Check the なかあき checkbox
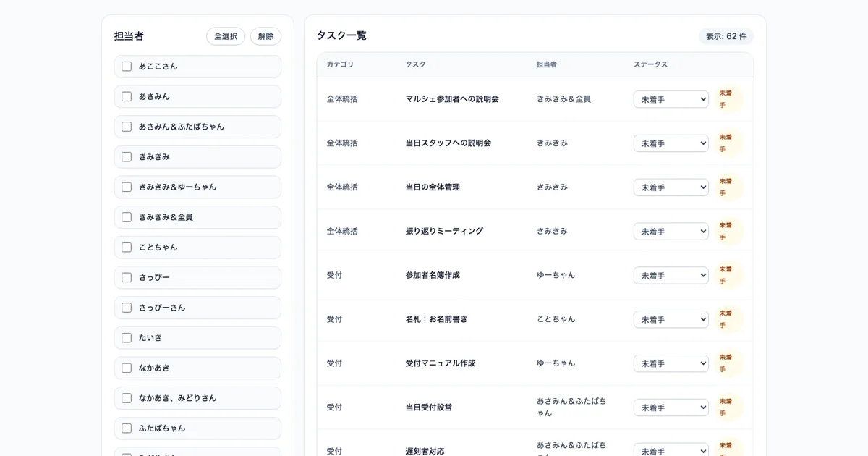This screenshot has height=456, width=868. coord(126,368)
